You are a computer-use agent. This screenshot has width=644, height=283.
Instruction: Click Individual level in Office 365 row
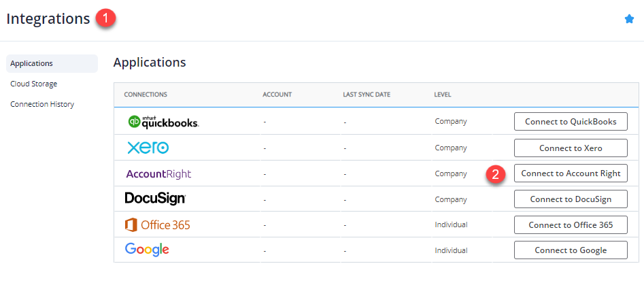451,224
